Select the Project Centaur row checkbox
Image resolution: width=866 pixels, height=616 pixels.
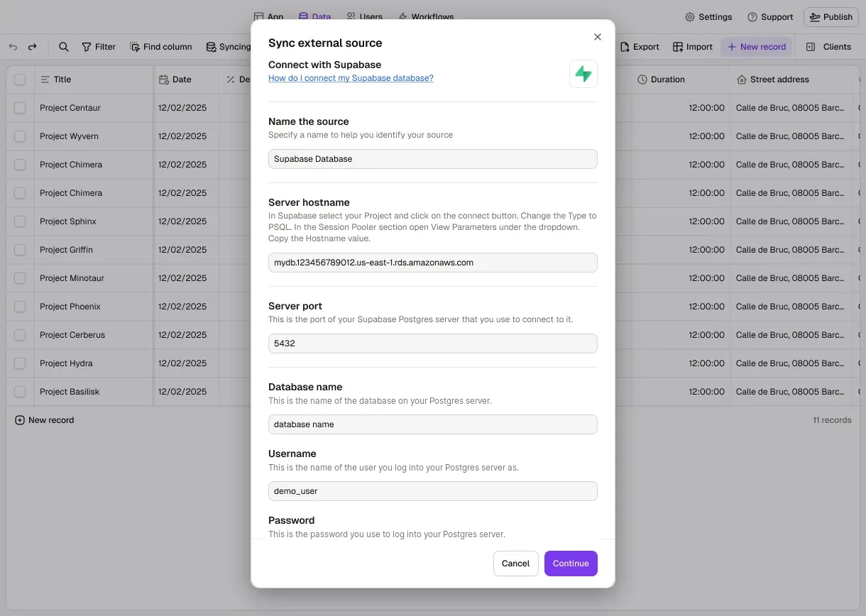point(20,108)
